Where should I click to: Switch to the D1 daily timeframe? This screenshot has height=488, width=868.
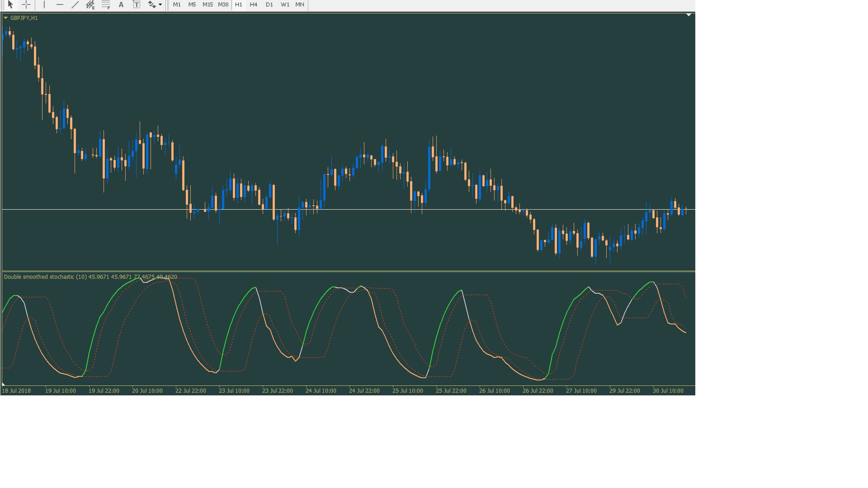pyautogui.click(x=269, y=5)
